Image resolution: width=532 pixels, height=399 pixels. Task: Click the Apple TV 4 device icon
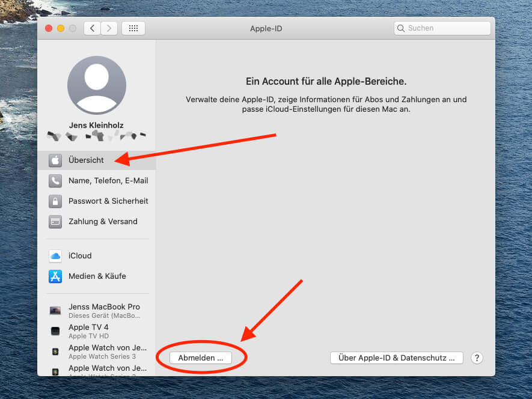(x=55, y=331)
